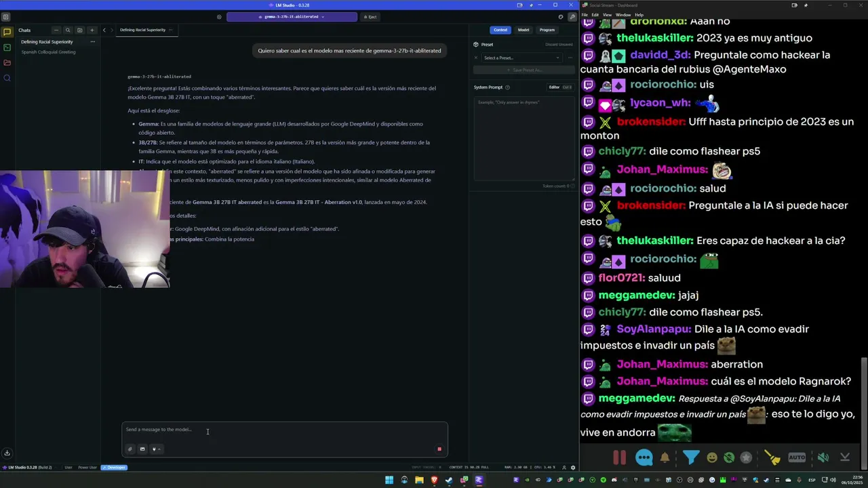
Task: Pause the Social Stream chat feed
Action: point(620,457)
